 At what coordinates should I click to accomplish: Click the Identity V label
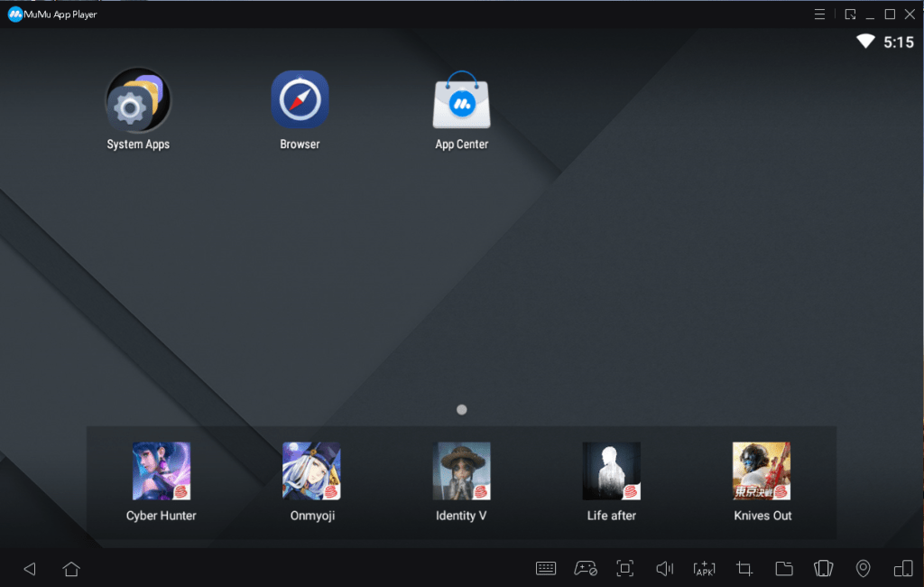click(461, 516)
